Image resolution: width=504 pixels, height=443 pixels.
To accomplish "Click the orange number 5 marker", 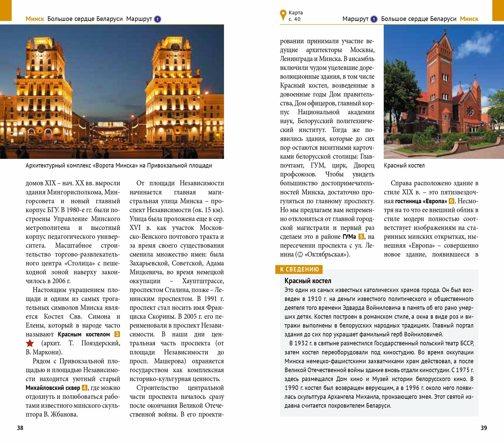I will point(361,236).
